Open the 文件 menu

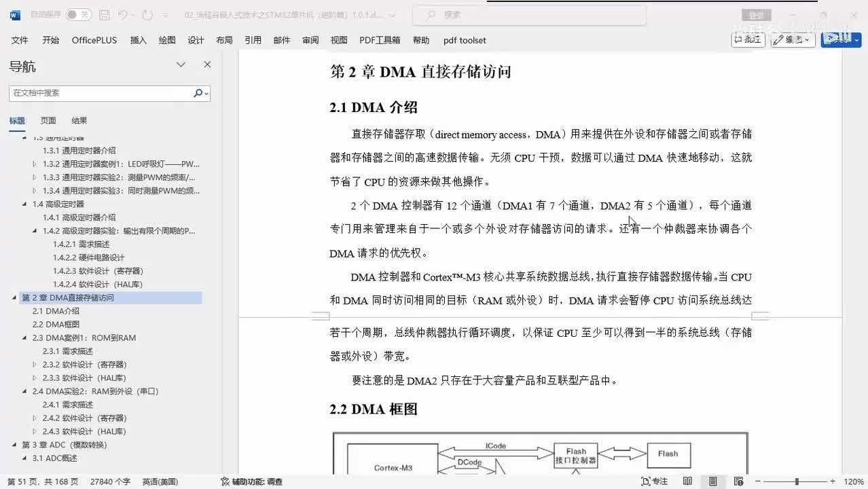tap(20, 40)
